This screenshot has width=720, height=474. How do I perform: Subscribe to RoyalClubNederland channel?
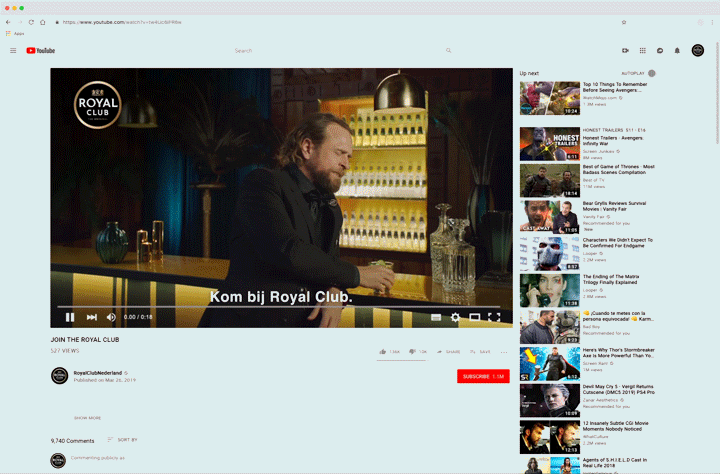(483, 376)
